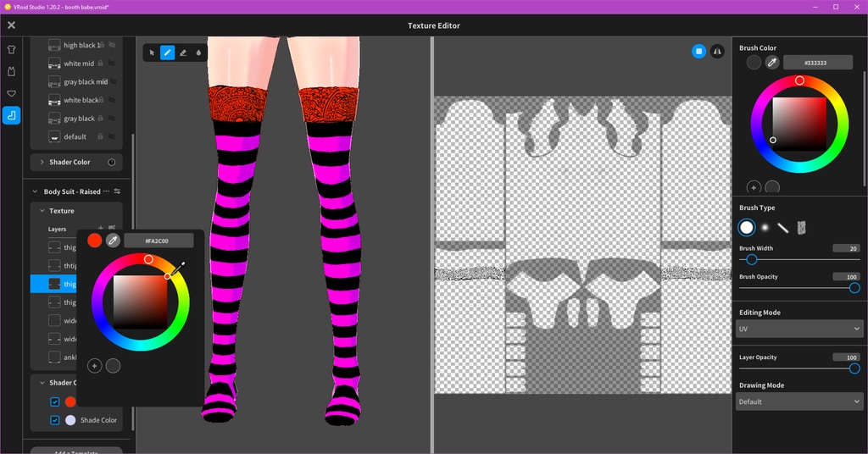Select the brush pen tool
This screenshot has height=454, width=868.
click(167, 53)
